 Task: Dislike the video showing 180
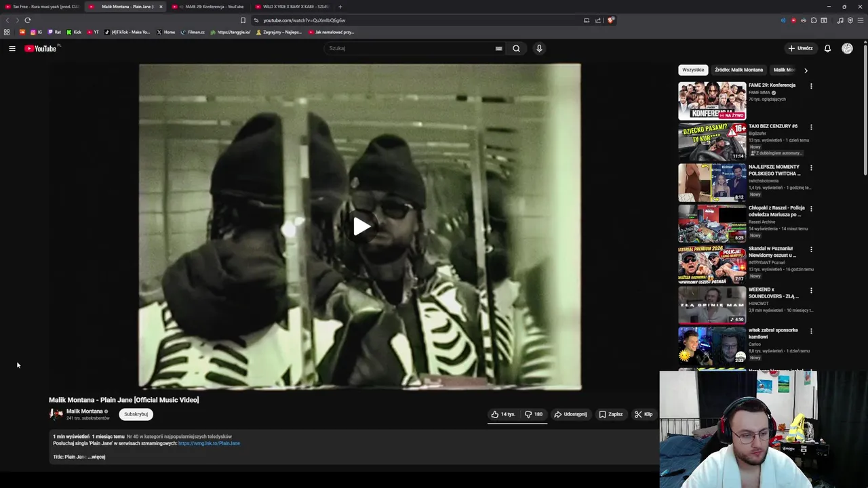(x=534, y=414)
